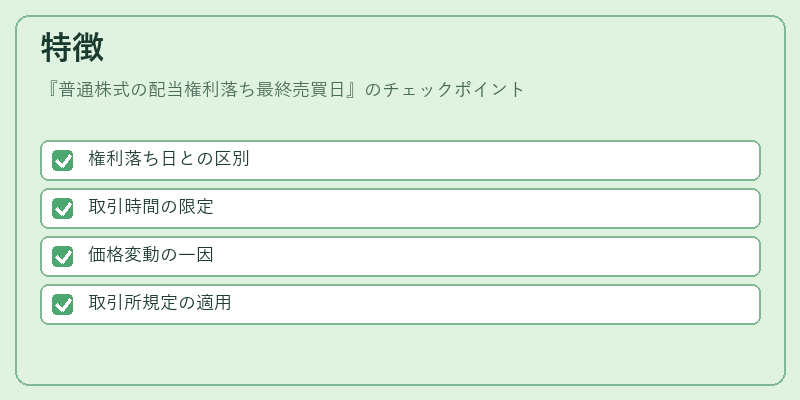Uncheck the 取引所規定の適用 checkbox
Image resolution: width=800 pixels, height=400 pixels.
[62, 304]
